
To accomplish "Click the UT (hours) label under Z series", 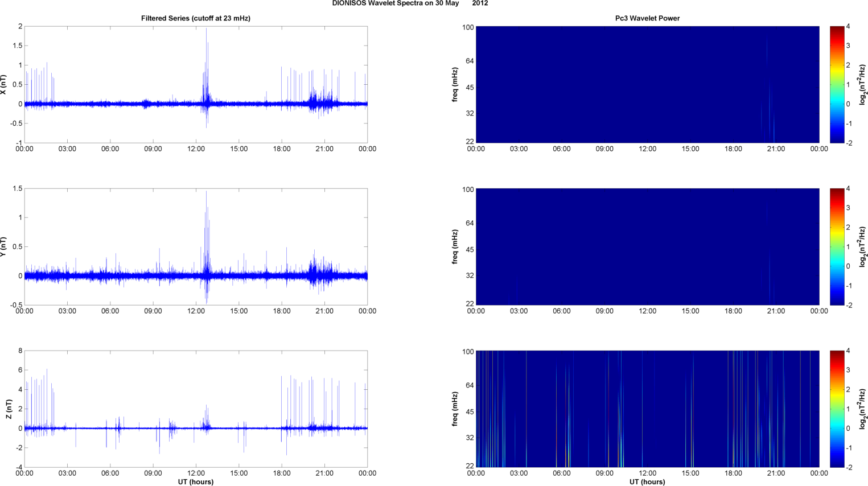I will coord(195,481).
